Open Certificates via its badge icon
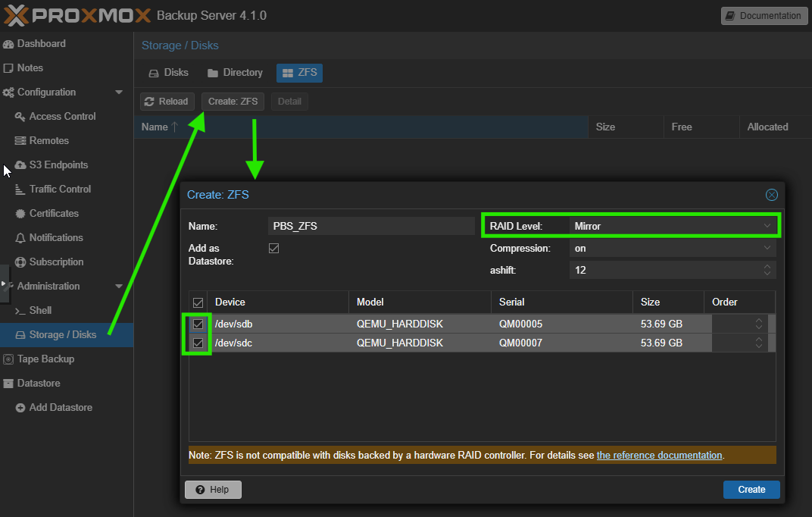Viewport: 812px width, 517px height. click(x=20, y=214)
